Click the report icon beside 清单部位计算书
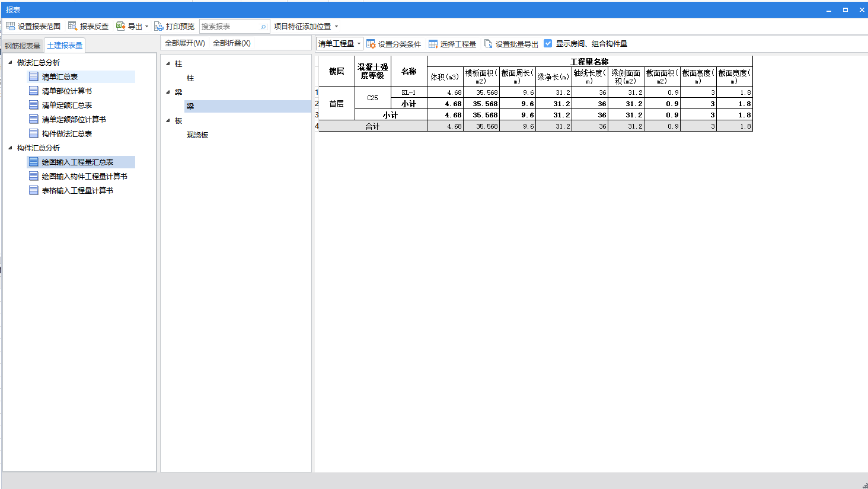Screen dimensions: 868x489 34,91
